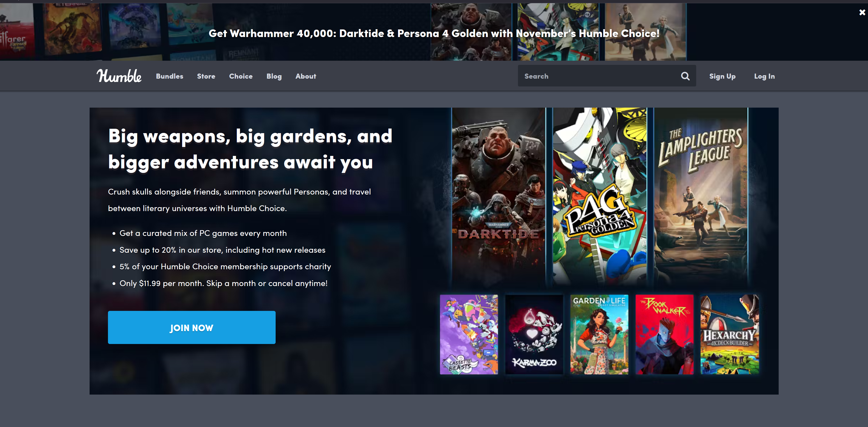868x427 pixels.
Task: Open the Hexarchy thumbnail
Action: click(729, 334)
